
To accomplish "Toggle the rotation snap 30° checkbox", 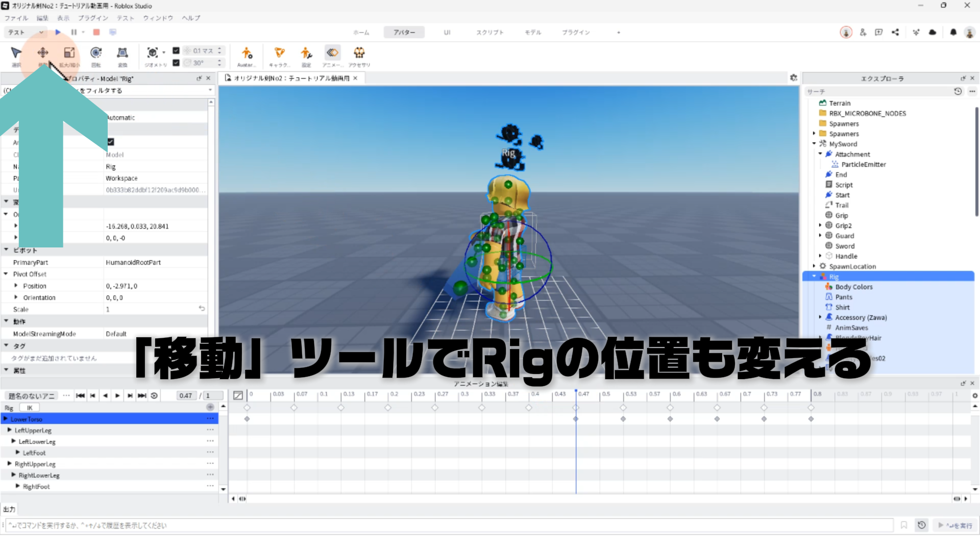I will [176, 63].
